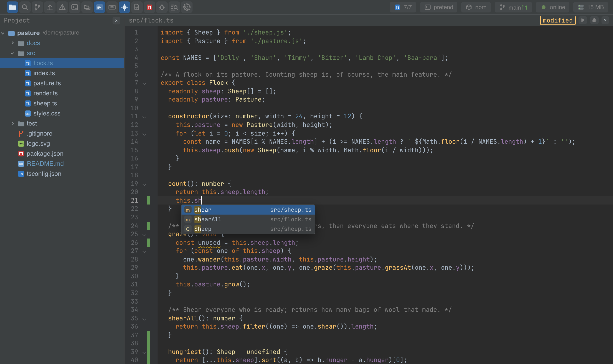613x364 pixels.
Task: Fold the Flock class at line 7
Action: pos(145,83)
